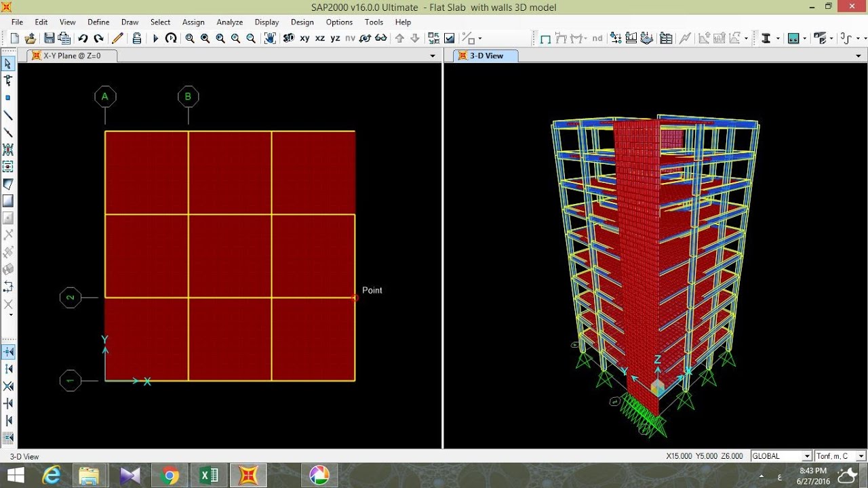Switch to the xy plane view
The width and height of the screenshot is (868, 488).
coord(304,39)
